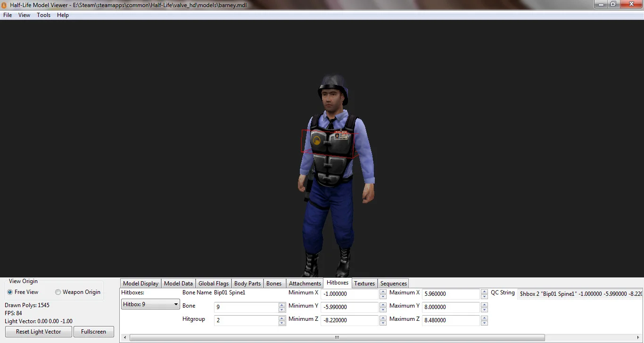Switch to the Body Parts tab

click(x=248, y=284)
